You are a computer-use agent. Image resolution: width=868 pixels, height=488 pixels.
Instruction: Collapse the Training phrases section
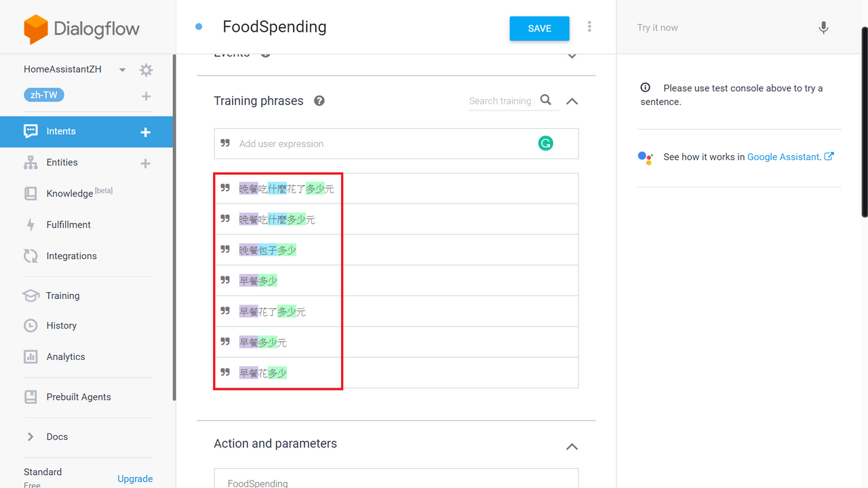click(572, 101)
